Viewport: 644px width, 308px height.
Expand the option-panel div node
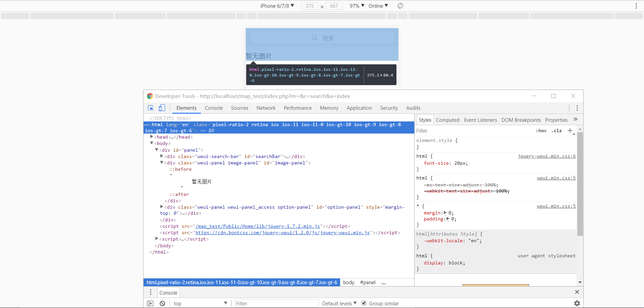[x=162, y=207]
